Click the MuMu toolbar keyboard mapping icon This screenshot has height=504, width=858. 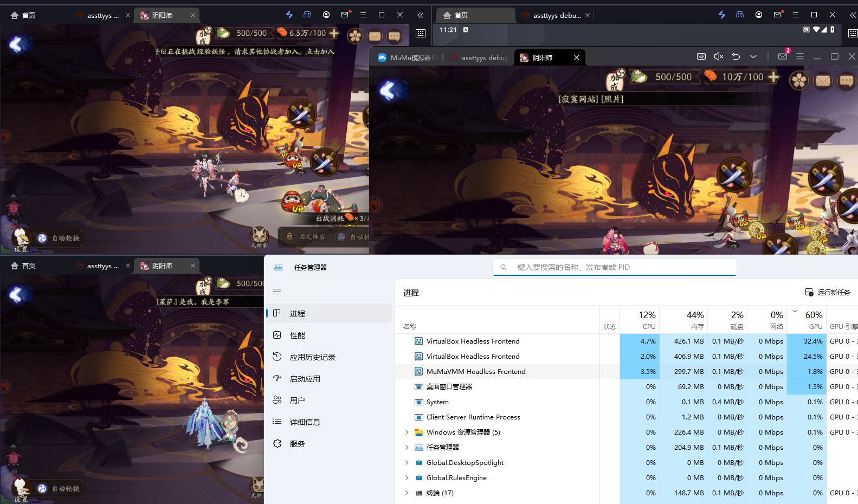click(701, 56)
